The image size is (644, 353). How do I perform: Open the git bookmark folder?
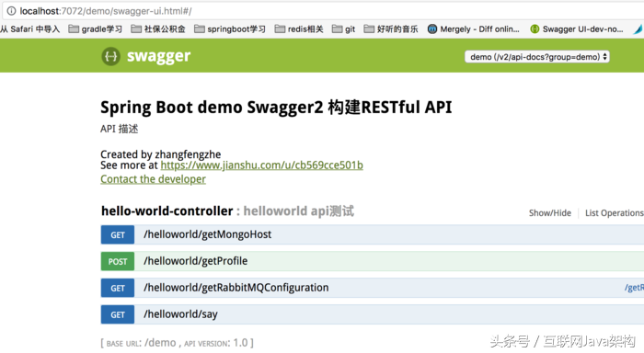343,28
